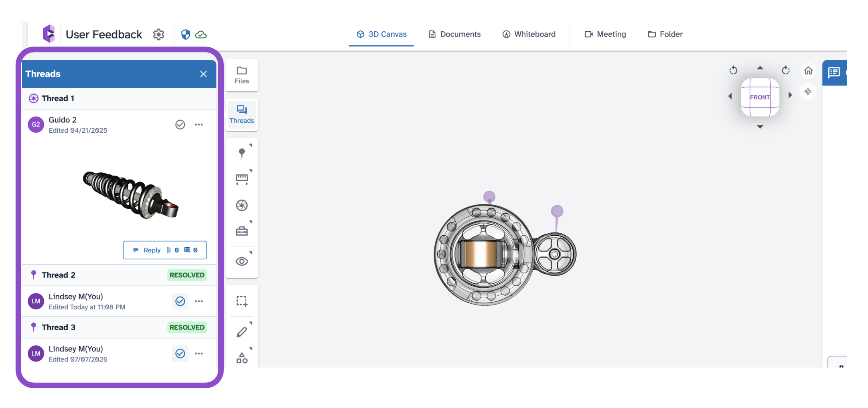Rotate view counterclockwise icon
Image resolution: width=868 pixels, height=408 pixels.
[x=733, y=70]
